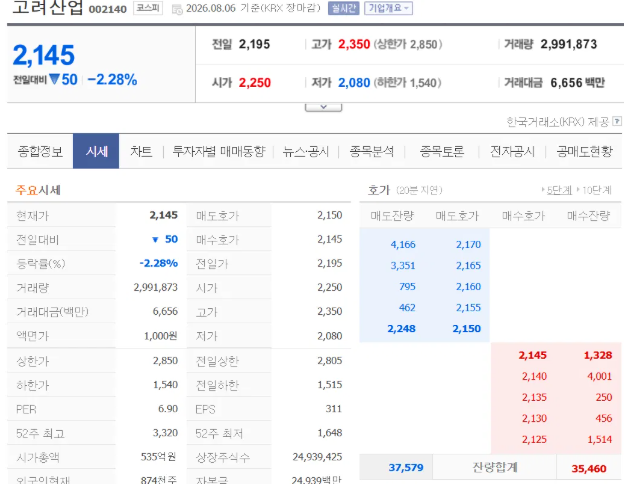Image resolution: width=624 pixels, height=484 pixels.
Task: Click the bold ask price 2,150 in the order book
Action: [x=466, y=329]
